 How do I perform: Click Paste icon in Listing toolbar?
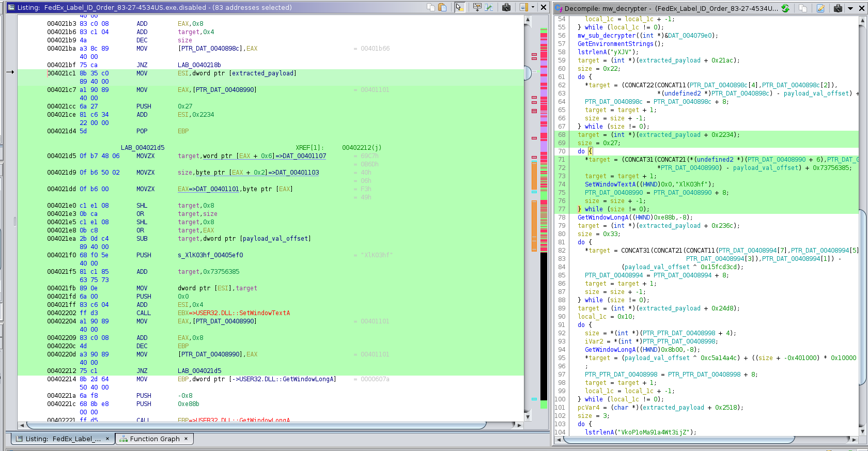coord(442,7)
